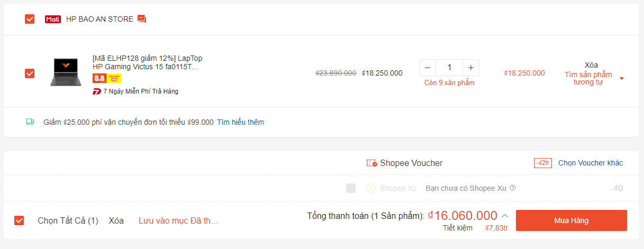Click Mua Hàng checkout button
This screenshot has width=644, height=249.
pyautogui.click(x=572, y=220)
